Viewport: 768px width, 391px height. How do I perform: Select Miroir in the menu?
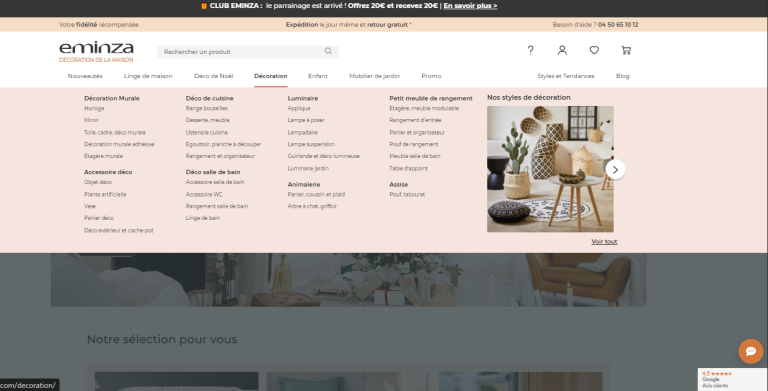[x=91, y=120]
